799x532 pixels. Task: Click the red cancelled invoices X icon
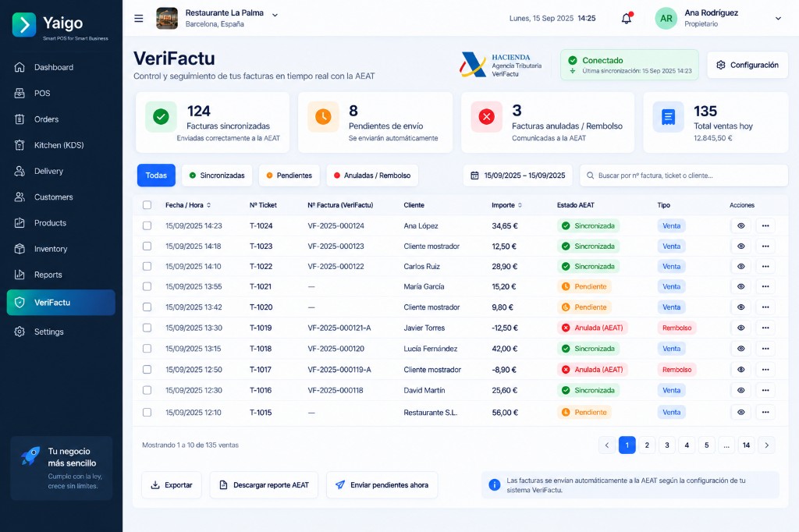tap(487, 117)
